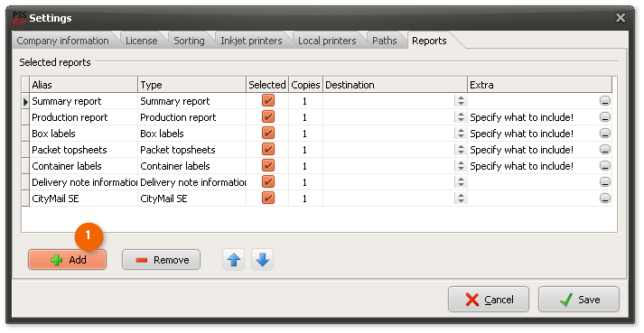This screenshot has height=333, width=644.
Task: Open the Company information tab
Action: (x=63, y=41)
